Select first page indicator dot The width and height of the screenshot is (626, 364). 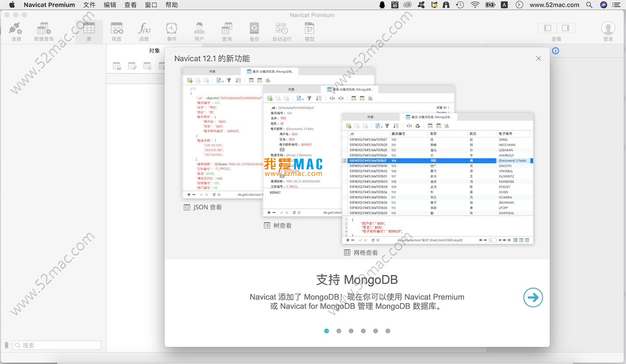click(327, 331)
